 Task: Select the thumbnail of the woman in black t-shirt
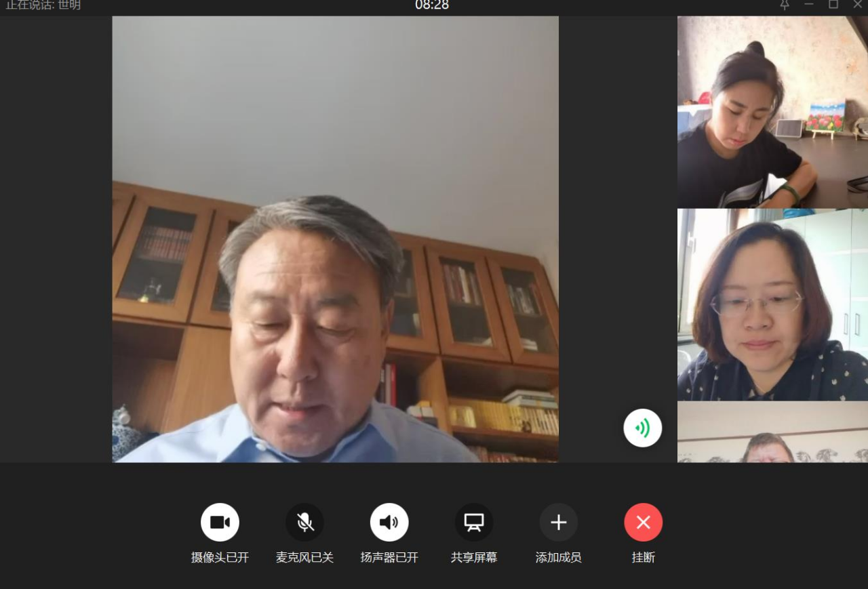click(x=772, y=112)
